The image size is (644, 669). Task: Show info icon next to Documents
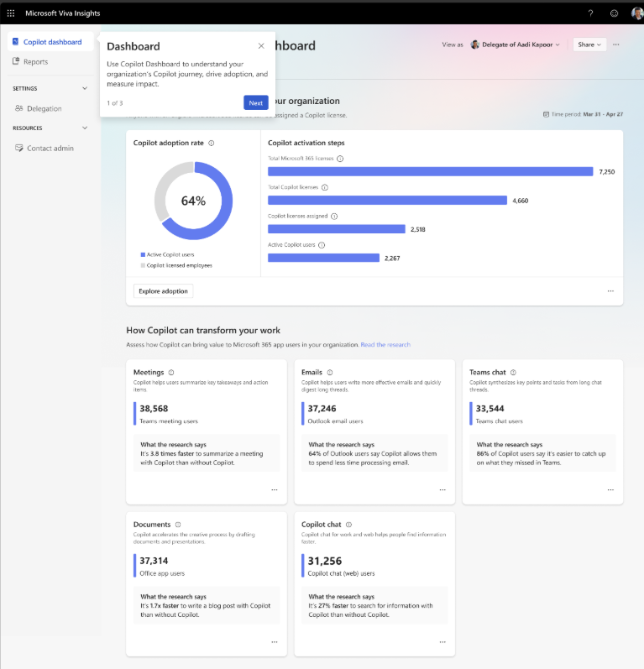tap(178, 525)
